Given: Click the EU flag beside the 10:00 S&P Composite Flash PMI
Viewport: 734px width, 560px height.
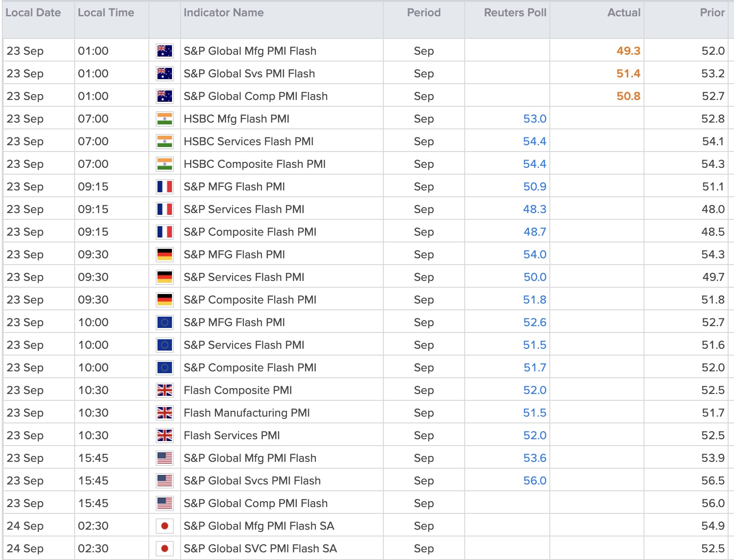Looking at the screenshot, I should (164, 368).
